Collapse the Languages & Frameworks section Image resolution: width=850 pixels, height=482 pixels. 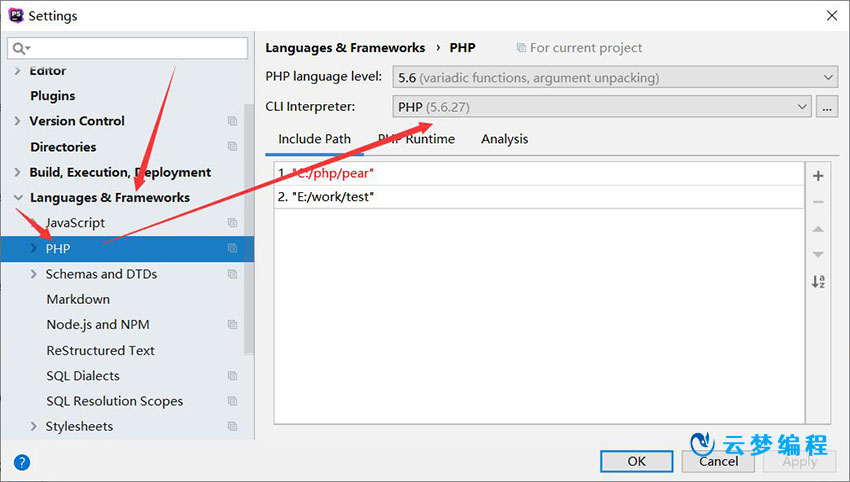click(18, 198)
